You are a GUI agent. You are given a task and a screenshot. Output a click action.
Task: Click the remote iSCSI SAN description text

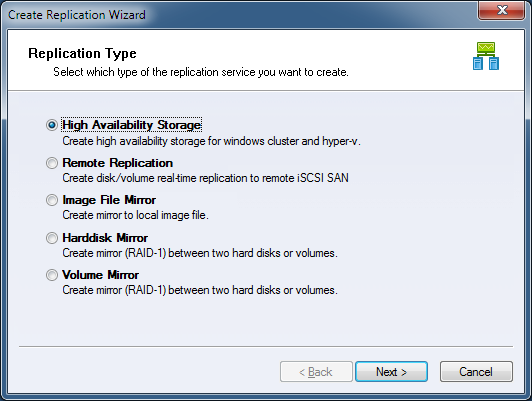click(206, 178)
